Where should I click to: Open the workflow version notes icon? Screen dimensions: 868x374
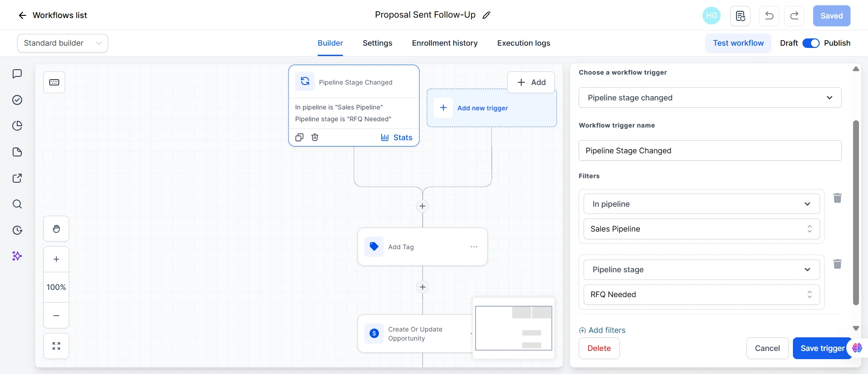point(741,16)
